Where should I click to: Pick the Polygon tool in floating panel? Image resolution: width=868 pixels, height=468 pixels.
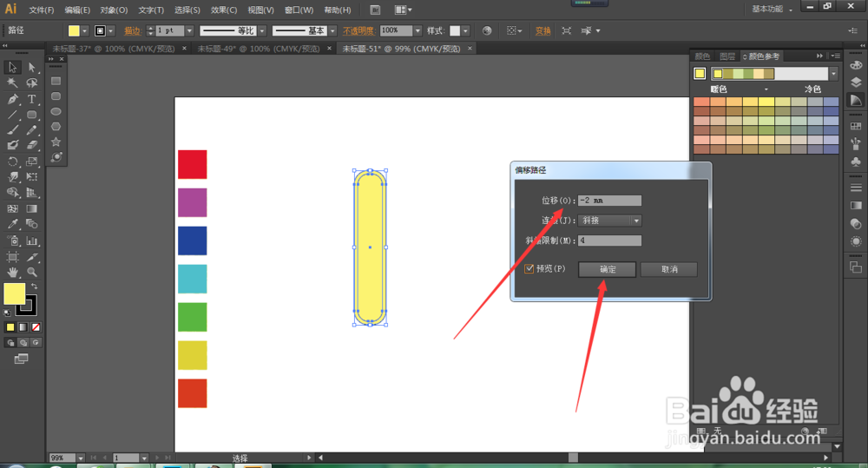point(56,127)
